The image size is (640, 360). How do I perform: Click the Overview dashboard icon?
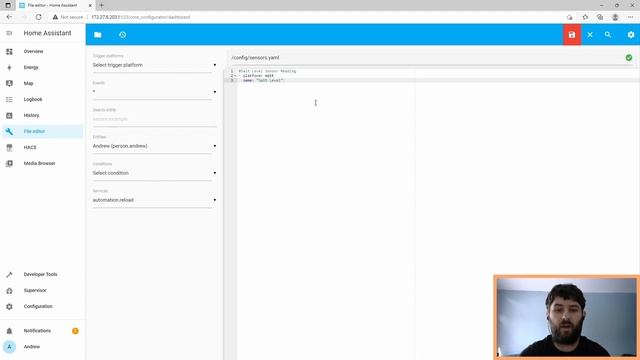[9, 51]
